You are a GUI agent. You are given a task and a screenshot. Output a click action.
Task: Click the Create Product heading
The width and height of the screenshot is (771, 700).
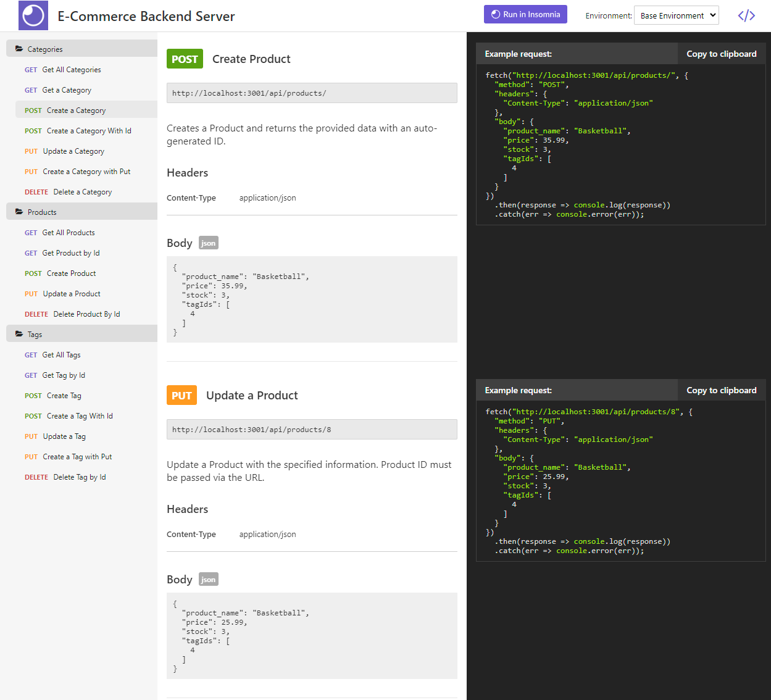point(251,59)
